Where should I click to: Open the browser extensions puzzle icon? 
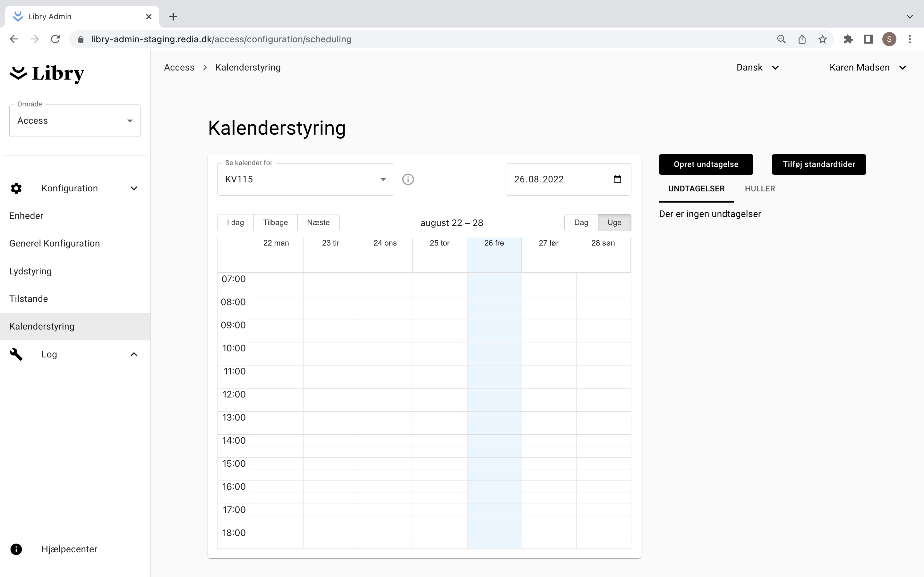(848, 39)
